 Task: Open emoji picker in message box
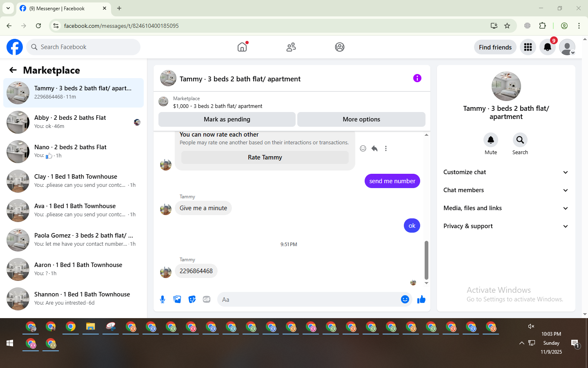click(x=405, y=299)
